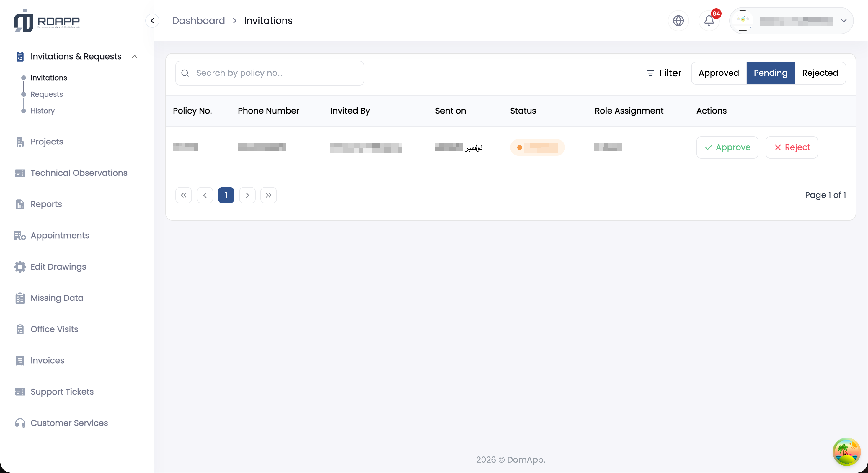Select the Approved status filter
Image resolution: width=868 pixels, height=473 pixels.
(x=718, y=73)
